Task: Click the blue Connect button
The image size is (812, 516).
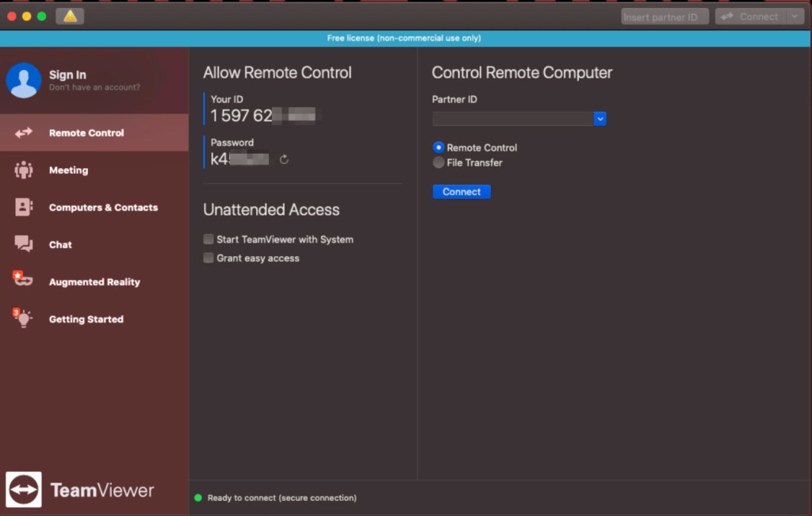Action: pyautogui.click(x=462, y=192)
